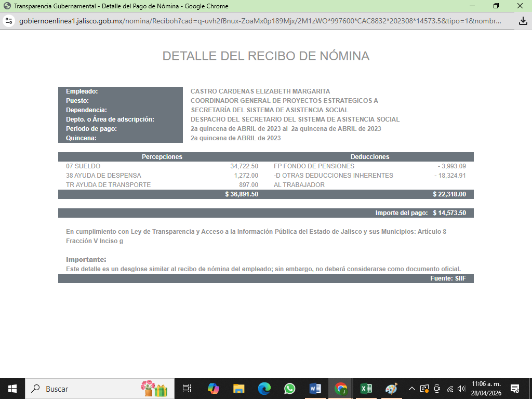
Task: Open the Wi-Fi network tray icon
Action: (x=450, y=389)
